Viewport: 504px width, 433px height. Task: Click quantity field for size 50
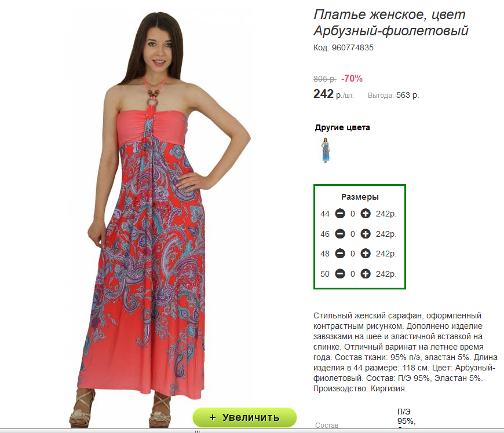point(353,274)
